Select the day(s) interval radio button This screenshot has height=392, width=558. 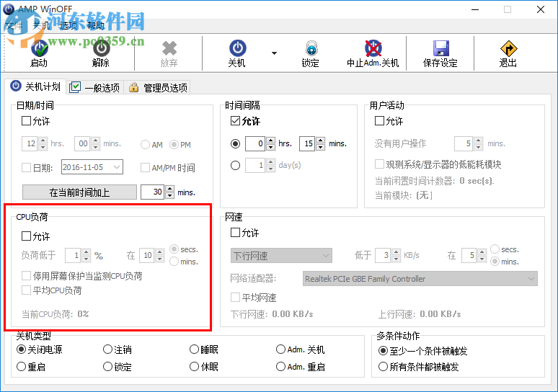pyautogui.click(x=235, y=166)
